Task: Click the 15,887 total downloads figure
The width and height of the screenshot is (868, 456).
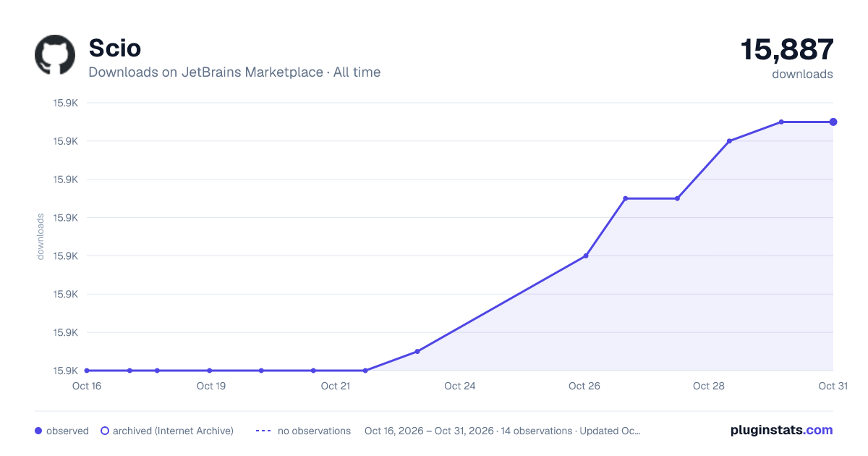Action: click(x=787, y=49)
